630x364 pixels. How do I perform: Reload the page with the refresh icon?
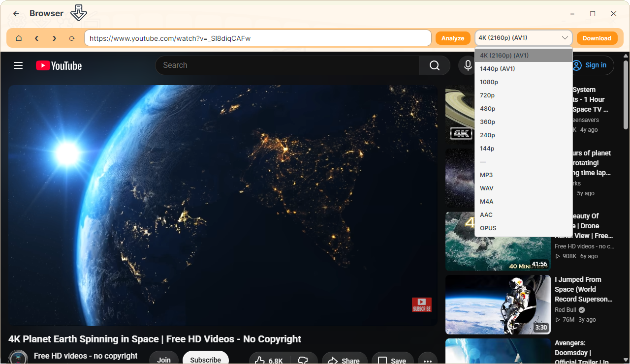pos(72,38)
